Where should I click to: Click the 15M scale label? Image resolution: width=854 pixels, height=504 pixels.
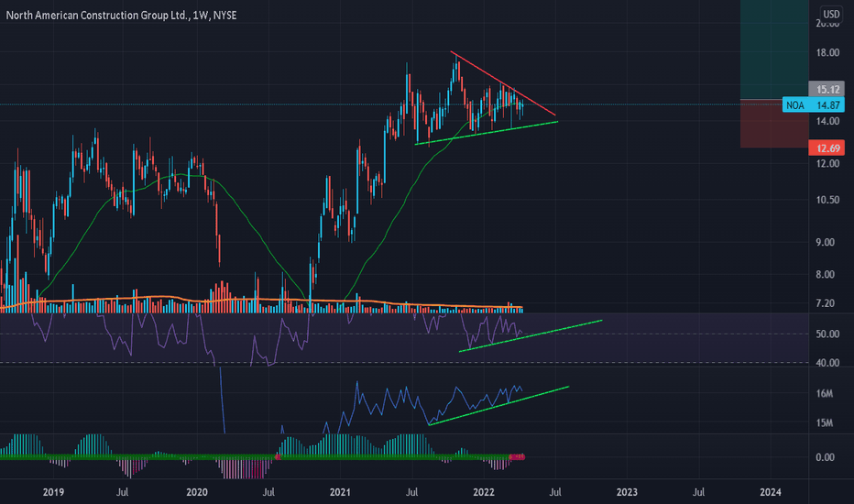825,422
